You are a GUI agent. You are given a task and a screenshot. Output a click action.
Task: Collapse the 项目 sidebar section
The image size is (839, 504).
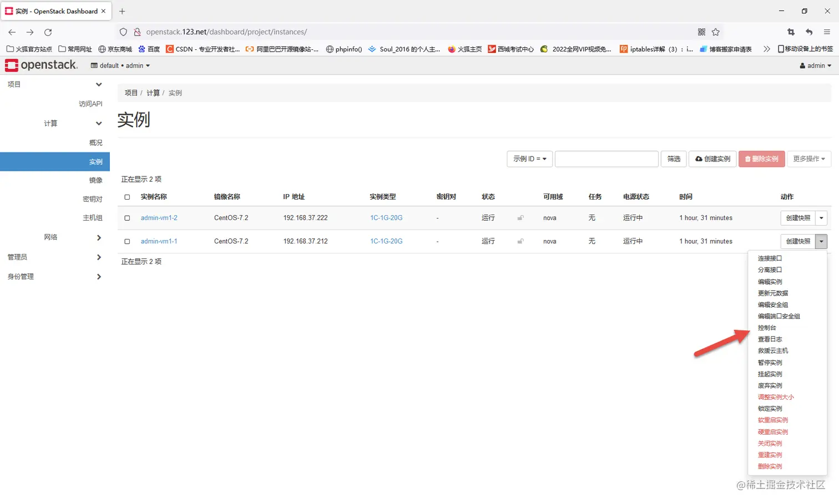point(99,84)
